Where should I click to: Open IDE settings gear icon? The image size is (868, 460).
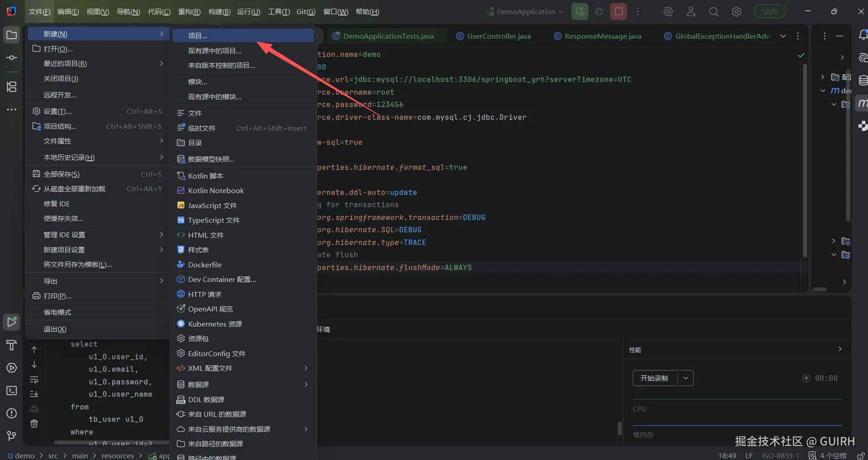(x=736, y=12)
